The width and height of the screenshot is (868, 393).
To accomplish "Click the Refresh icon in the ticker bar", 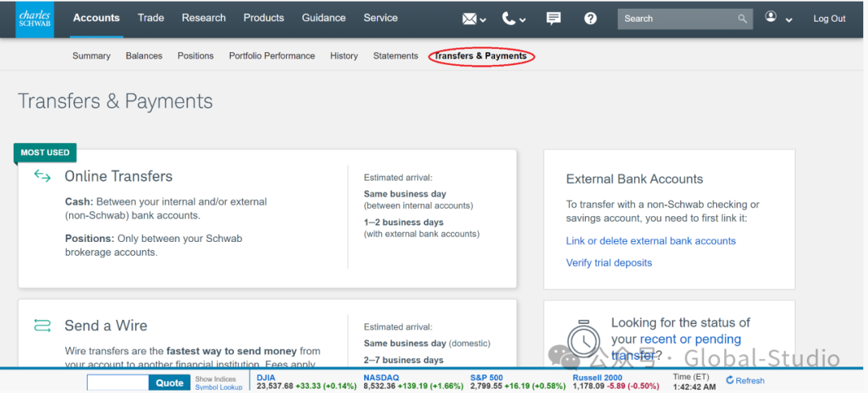I will [730, 380].
